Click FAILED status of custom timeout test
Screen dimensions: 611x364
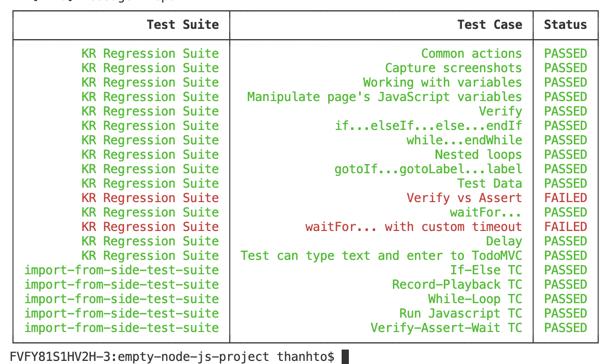point(565,227)
